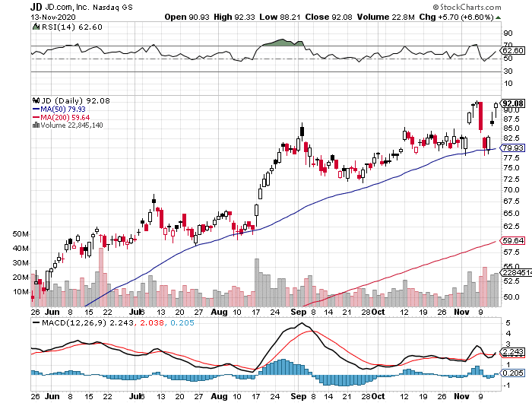Click the 'JD.com, Inc. Nasdaq GS' company name
532x403 pixels.
pyautogui.click(x=89, y=8)
